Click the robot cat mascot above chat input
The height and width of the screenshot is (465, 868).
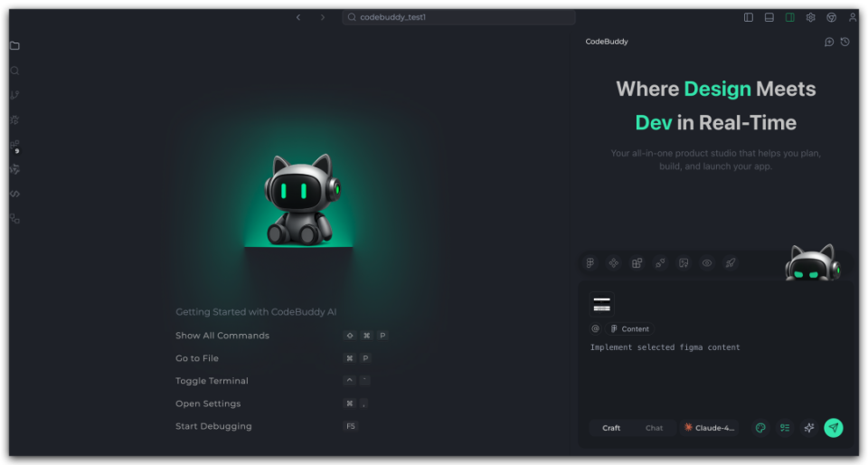(812, 262)
